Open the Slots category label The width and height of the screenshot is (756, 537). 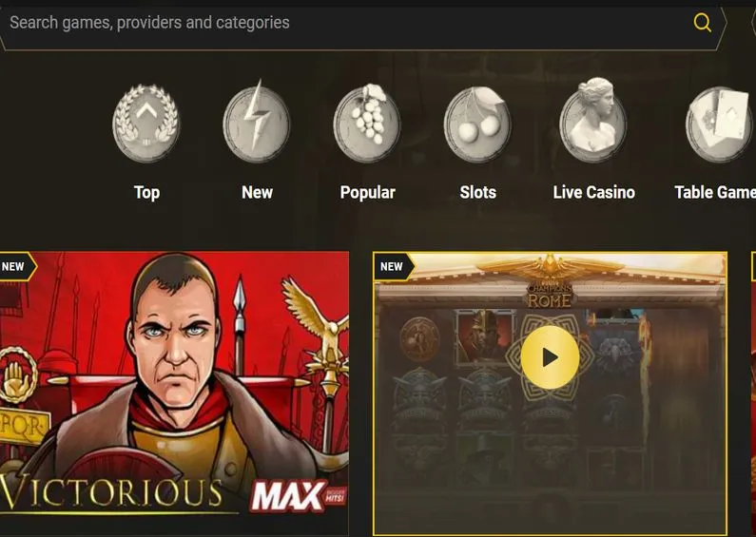(477, 192)
